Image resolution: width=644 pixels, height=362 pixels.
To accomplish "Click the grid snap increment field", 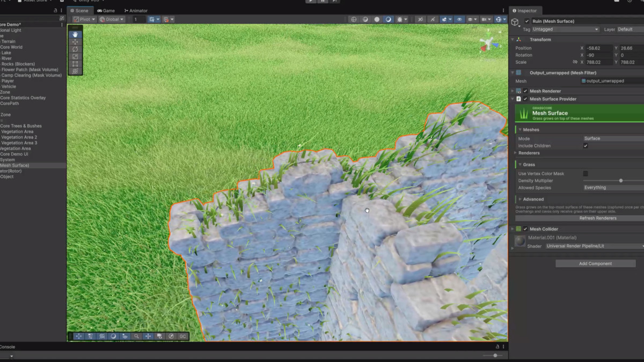I will (138, 19).
